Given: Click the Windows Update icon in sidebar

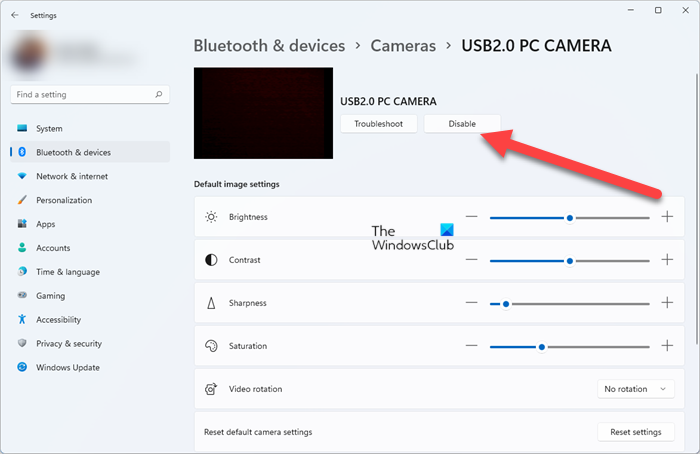Looking at the screenshot, I should [22, 367].
